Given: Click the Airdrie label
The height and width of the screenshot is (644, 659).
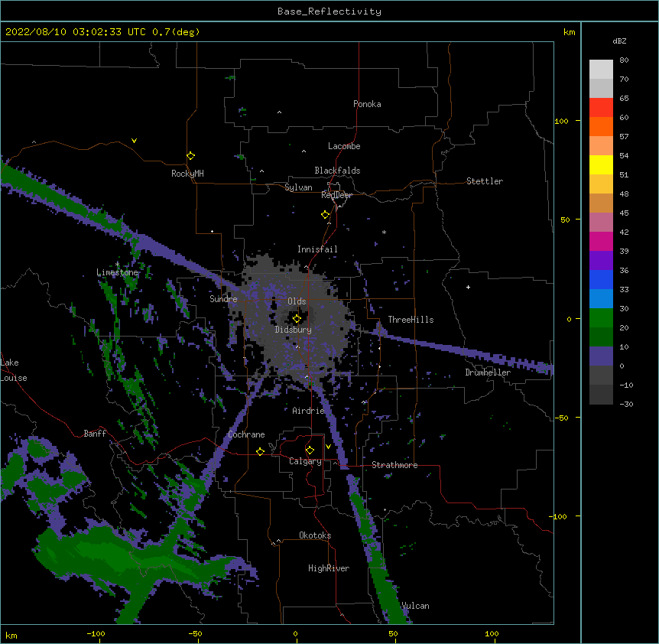Looking at the screenshot, I should tap(309, 411).
